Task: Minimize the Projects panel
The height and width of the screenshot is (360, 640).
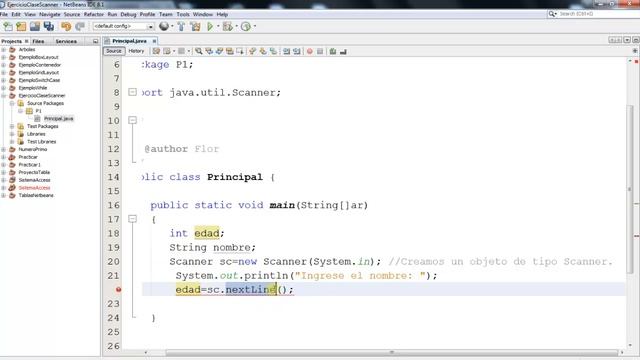Action: 96,41
